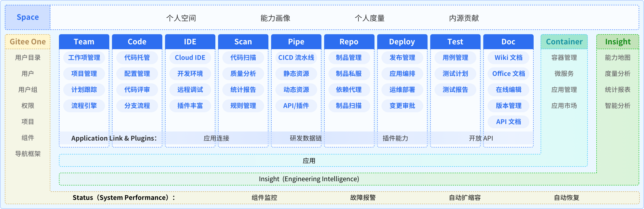Open the Cloud IDE pill
Viewport: 644px width, 209px height.
(190, 58)
